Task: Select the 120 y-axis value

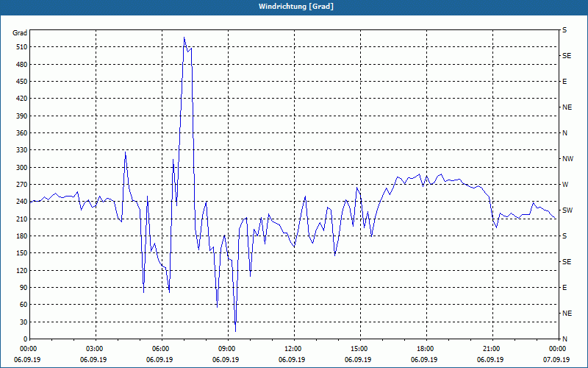Action: tap(22, 270)
